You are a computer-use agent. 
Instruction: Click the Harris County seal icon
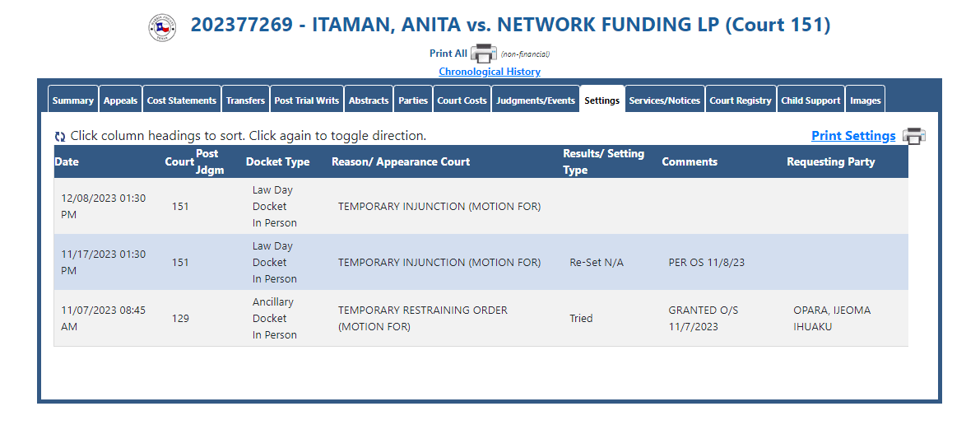(x=162, y=27)
